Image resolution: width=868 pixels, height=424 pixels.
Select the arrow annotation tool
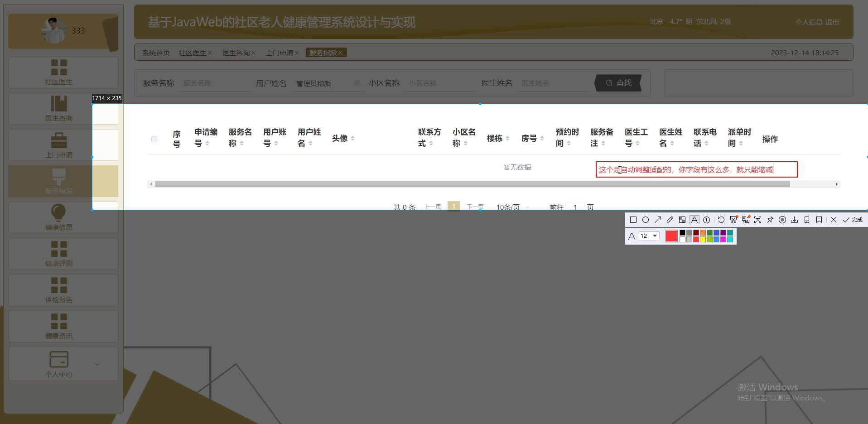[658, 220]
